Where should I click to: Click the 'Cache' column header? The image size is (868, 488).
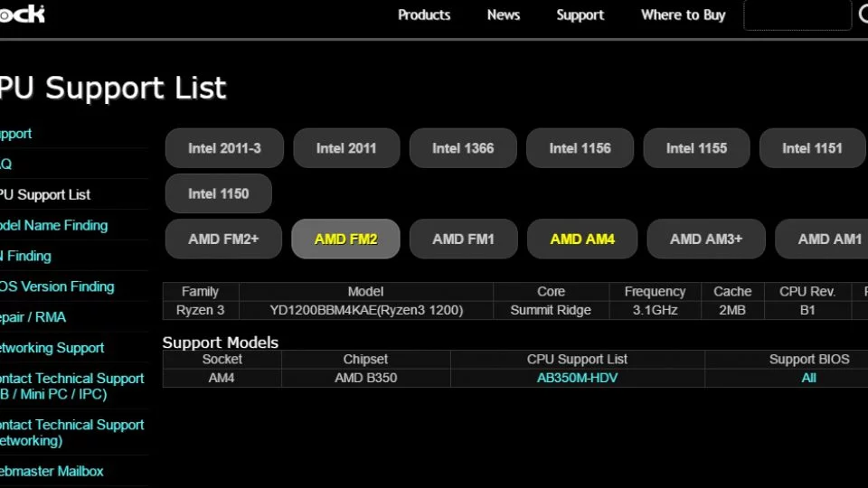click(x=732, y=292)
